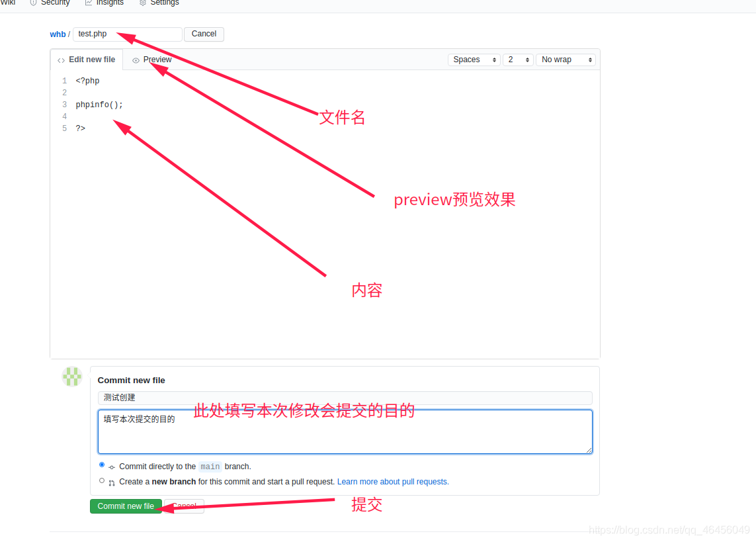
Task: Click Cancel beside Commit new file
Action: tap(184, 506)
